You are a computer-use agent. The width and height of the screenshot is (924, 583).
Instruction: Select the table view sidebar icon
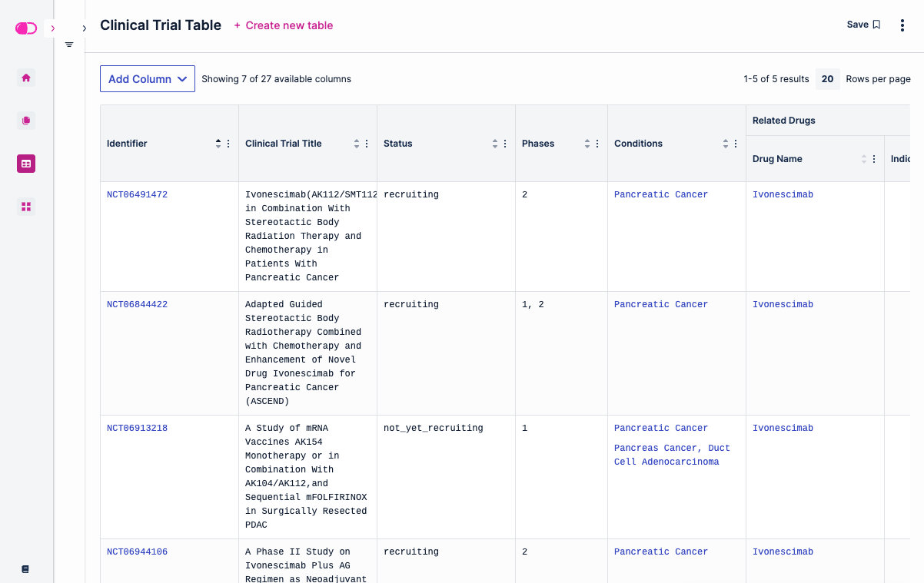pyautogui.click(x=26, y=164)
